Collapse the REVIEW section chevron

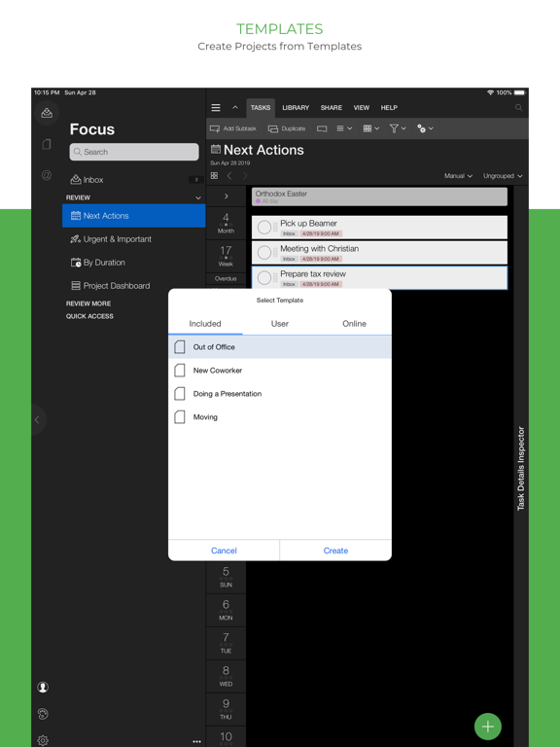pos(198,197)
